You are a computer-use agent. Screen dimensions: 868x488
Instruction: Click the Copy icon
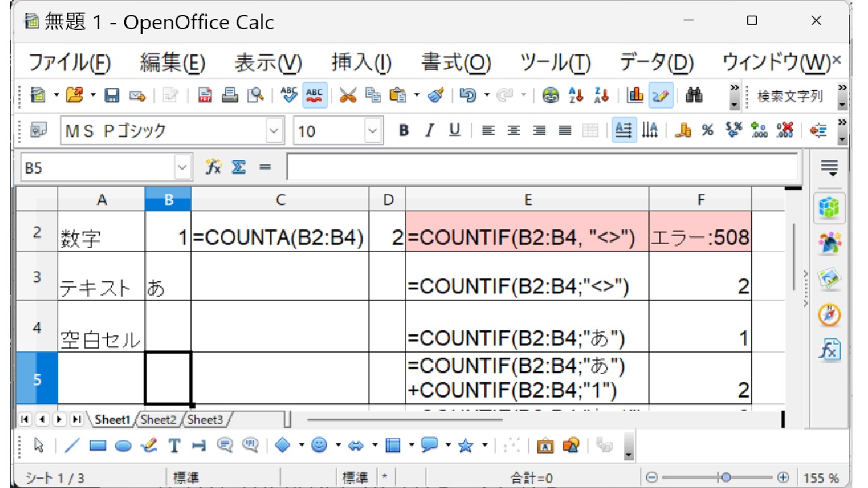(x=373, y=96)
